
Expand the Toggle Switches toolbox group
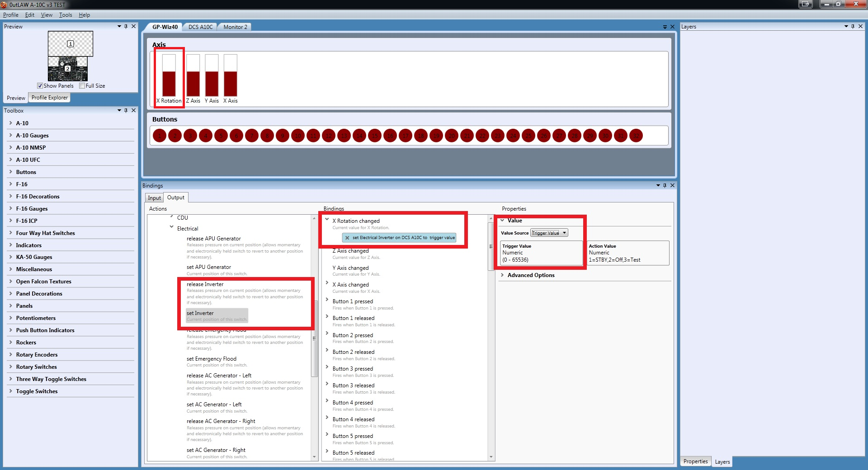point(11,391)
